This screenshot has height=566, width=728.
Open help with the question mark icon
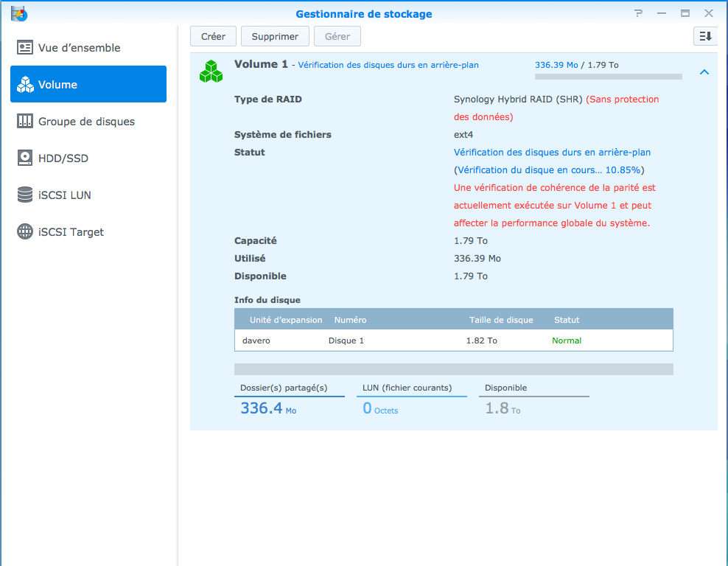pyautogui.click(x=638, y=13)
